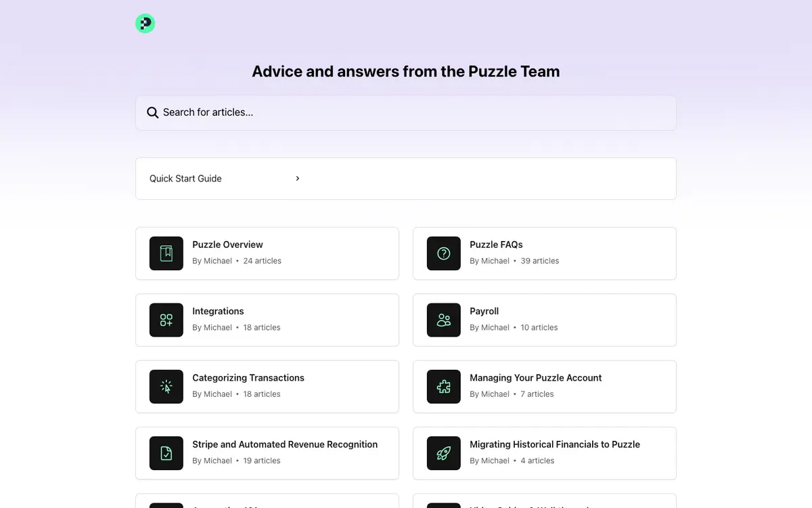Click 'By Michael' under Puzzle Overview
The image size is (812, 508).
click(212, 261)
